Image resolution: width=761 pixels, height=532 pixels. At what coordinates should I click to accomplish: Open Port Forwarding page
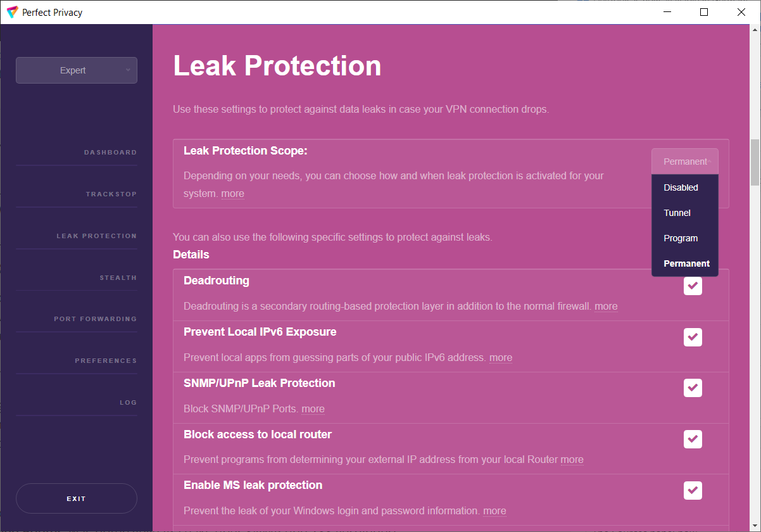pos(95,319)
